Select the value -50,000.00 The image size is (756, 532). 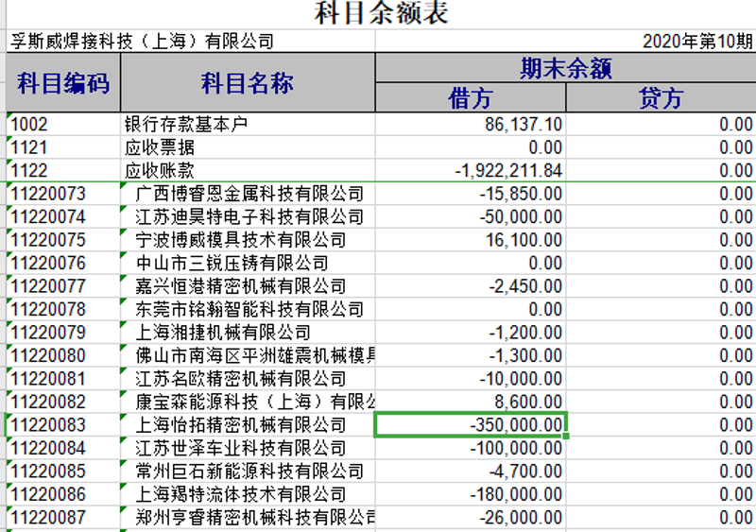pos(471,217)
